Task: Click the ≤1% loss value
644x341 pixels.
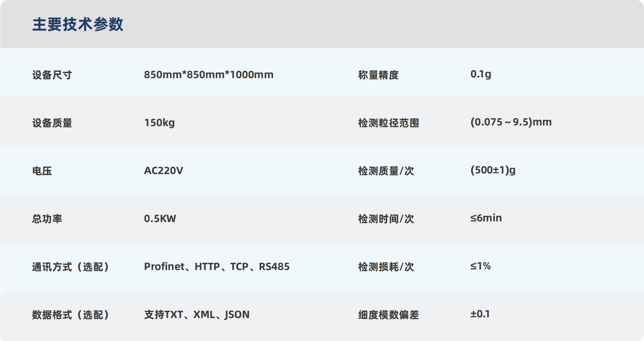Action: pyautogui.click(x=481, y=266)
